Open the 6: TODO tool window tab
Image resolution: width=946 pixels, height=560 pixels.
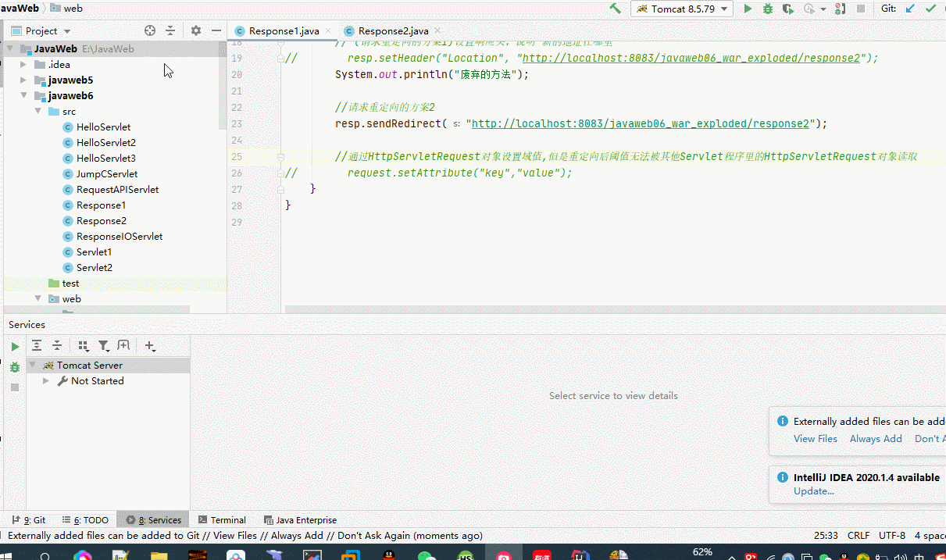(85, 519)
